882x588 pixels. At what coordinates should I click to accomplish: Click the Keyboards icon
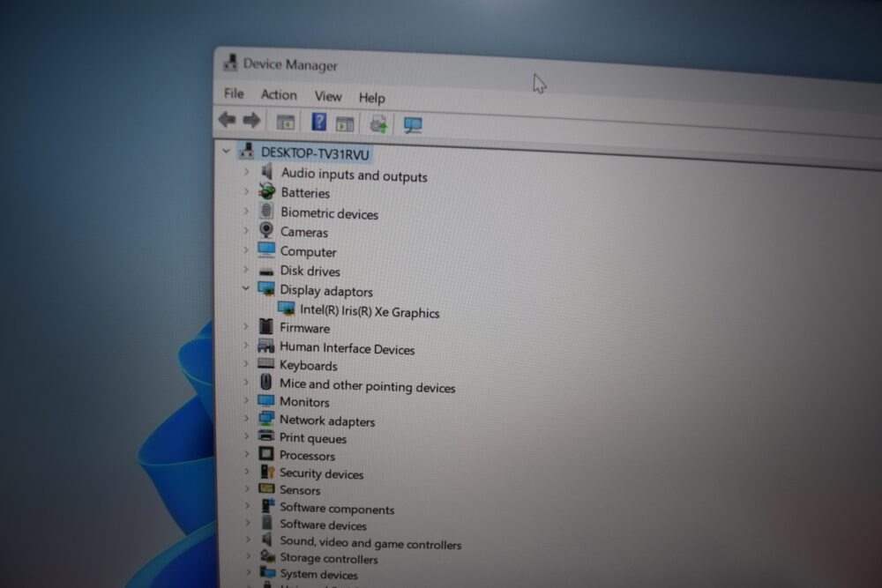pos(265,364)
